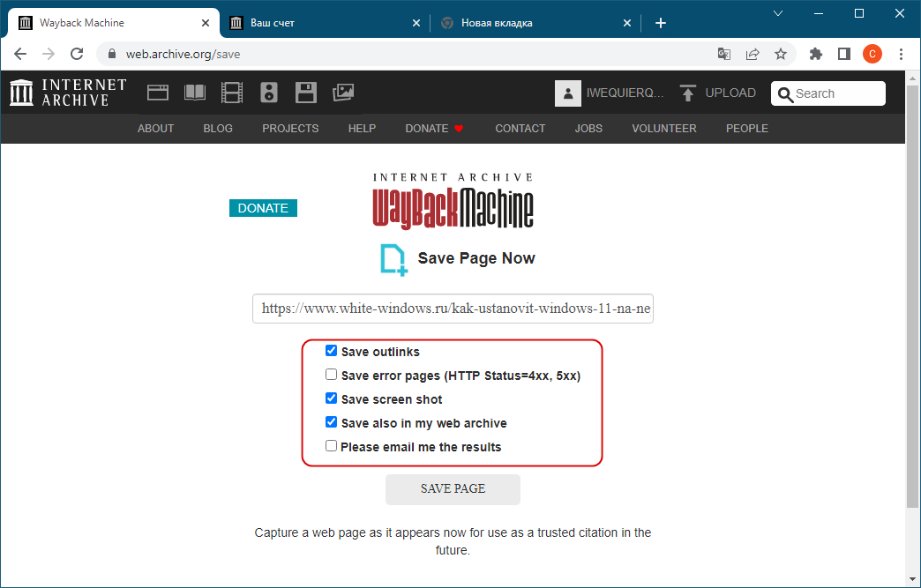Image resolution: width=921 pixels, height=588 pixels.
Task: Click the URL to save input field
Action: (453, 309)
